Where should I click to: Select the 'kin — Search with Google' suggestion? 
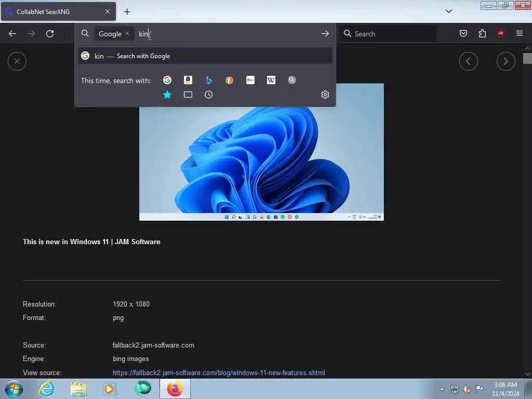(205, 56)
